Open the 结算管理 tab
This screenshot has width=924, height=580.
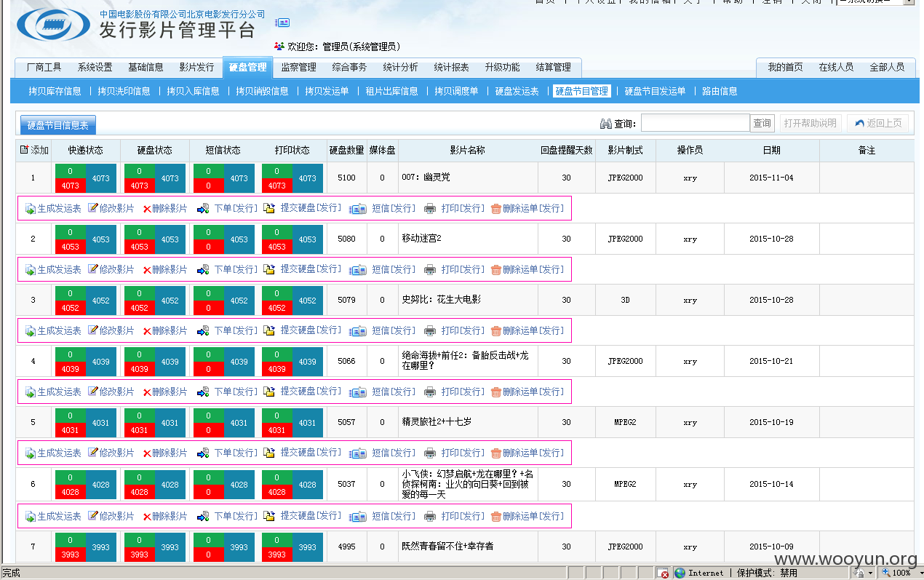553,68
